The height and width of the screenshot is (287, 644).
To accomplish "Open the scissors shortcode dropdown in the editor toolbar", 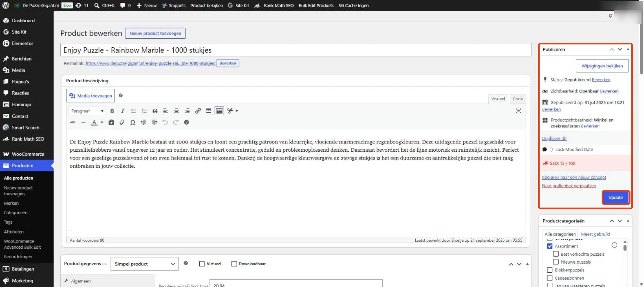I will click(x=232, y=111).
